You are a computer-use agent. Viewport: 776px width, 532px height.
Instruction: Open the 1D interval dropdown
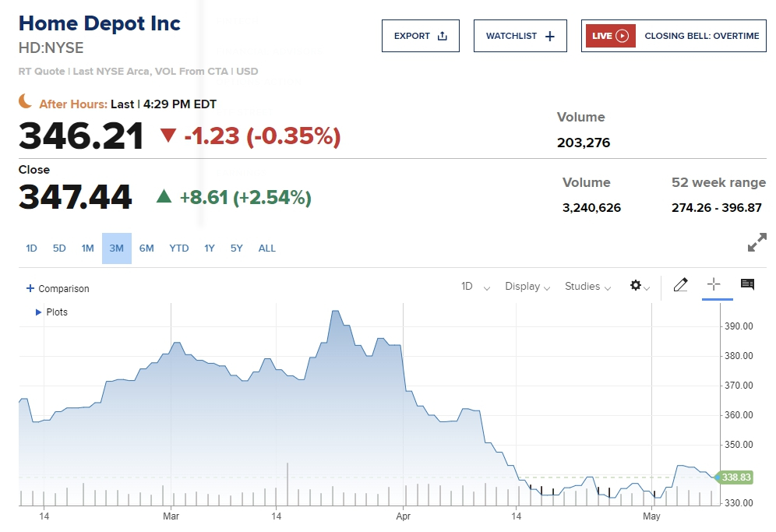475,287
